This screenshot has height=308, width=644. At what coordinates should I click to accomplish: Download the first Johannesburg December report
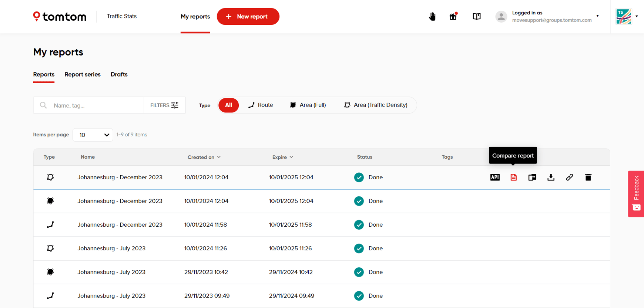551,177
